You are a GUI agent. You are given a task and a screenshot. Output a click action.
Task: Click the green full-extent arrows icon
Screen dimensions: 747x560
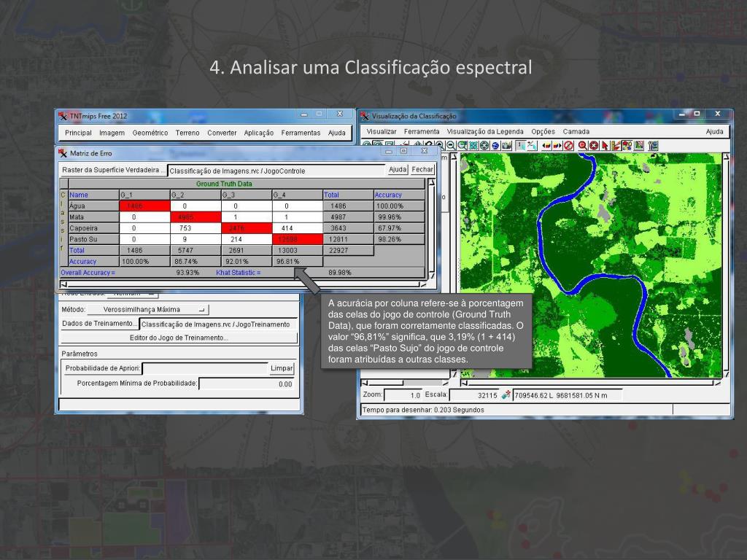click(473, 146)
